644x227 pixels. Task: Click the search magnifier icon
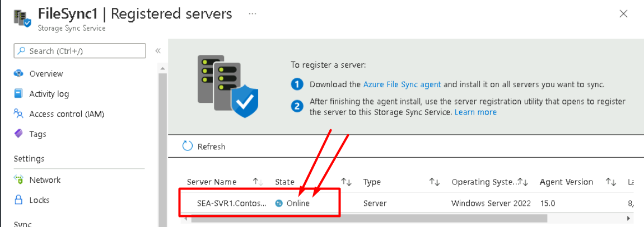tap(22, 51)
